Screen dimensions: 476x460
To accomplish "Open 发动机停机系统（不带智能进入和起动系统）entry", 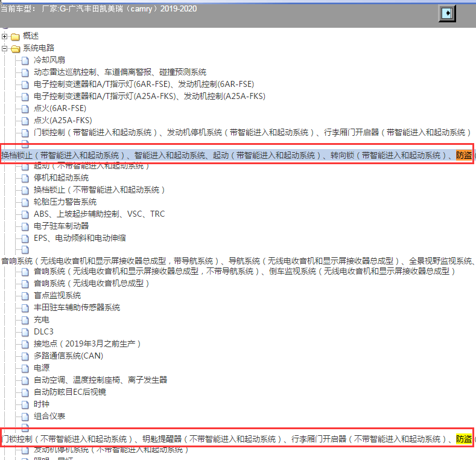I will tap(111, 450).
